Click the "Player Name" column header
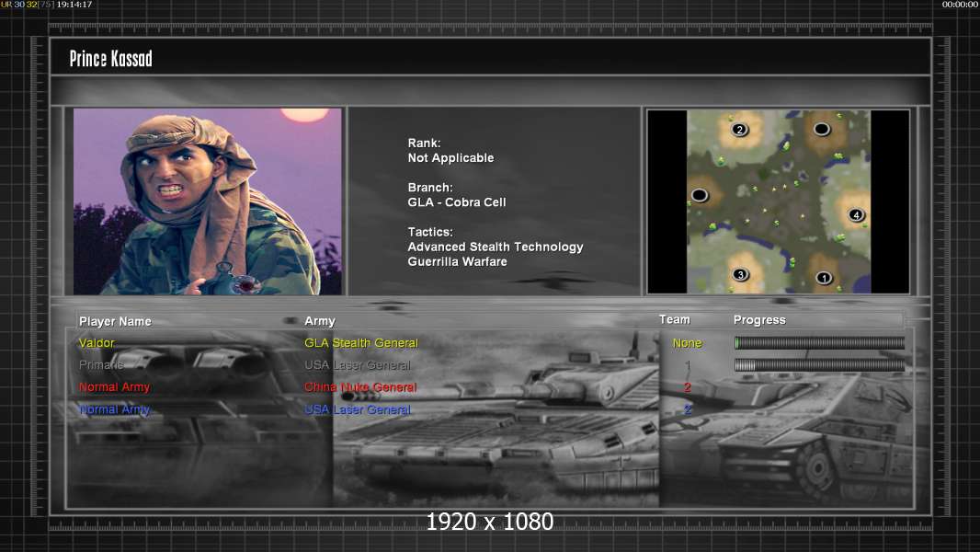This screenshot has width=980, height=552. click(115, 321)
